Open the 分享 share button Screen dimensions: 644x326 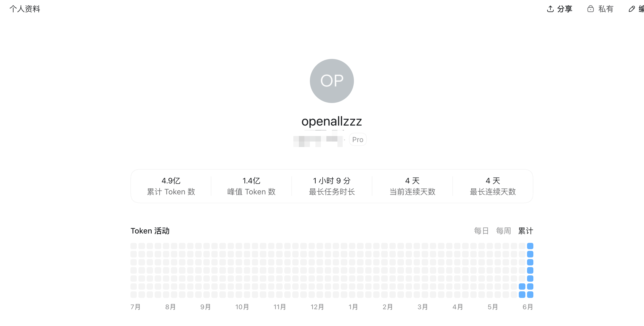click(x=560, y=9)
